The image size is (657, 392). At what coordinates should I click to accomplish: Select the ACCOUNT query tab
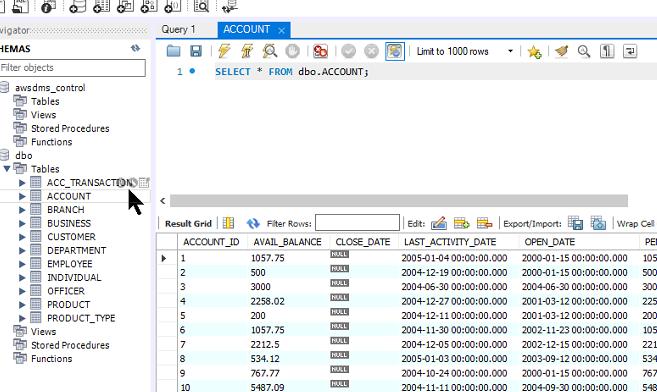(x=246, y=29)
